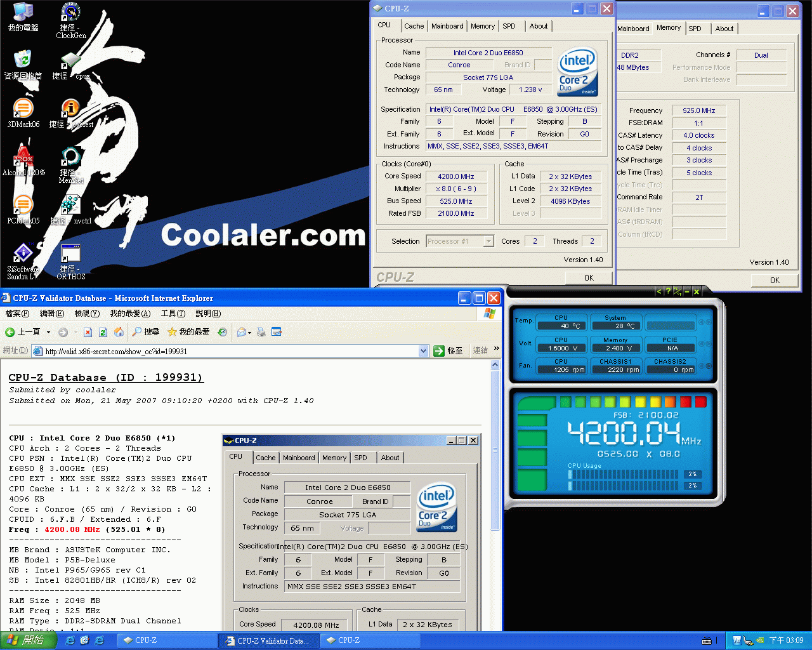Click OK in CPU-Z CPU window

coord(589,278)
